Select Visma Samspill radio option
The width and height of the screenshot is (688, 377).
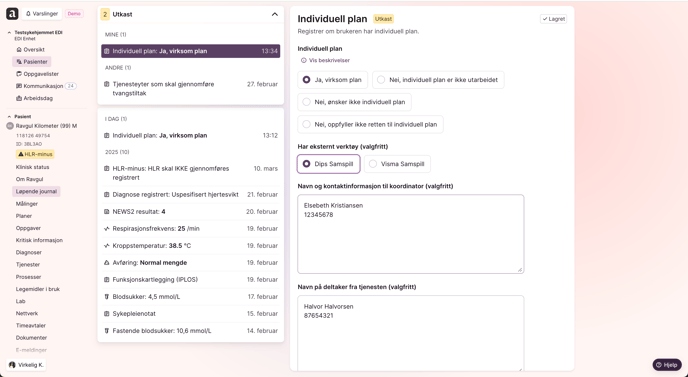click(x=397, y=164)
